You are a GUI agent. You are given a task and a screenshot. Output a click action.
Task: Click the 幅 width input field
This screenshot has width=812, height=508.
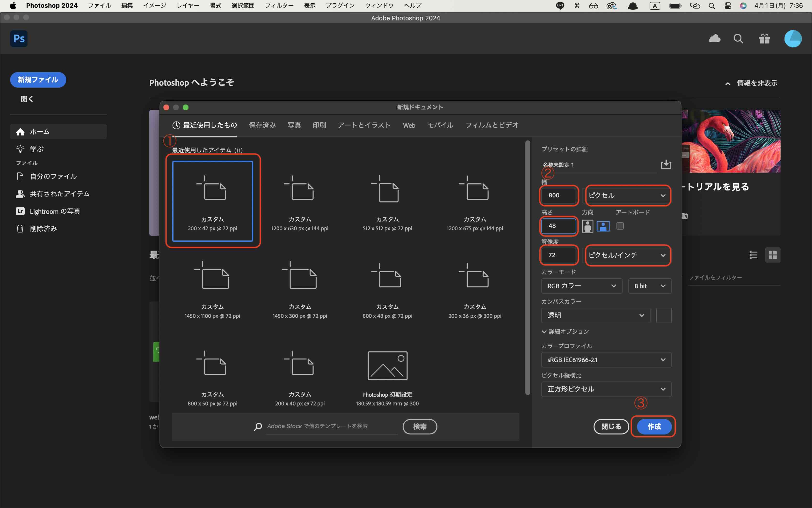point(559,195)
